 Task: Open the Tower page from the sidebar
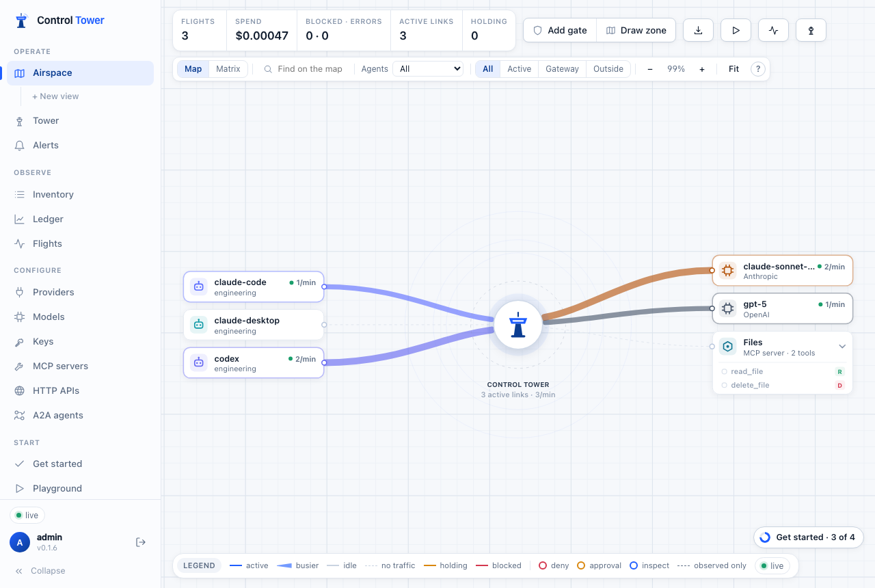80,121
